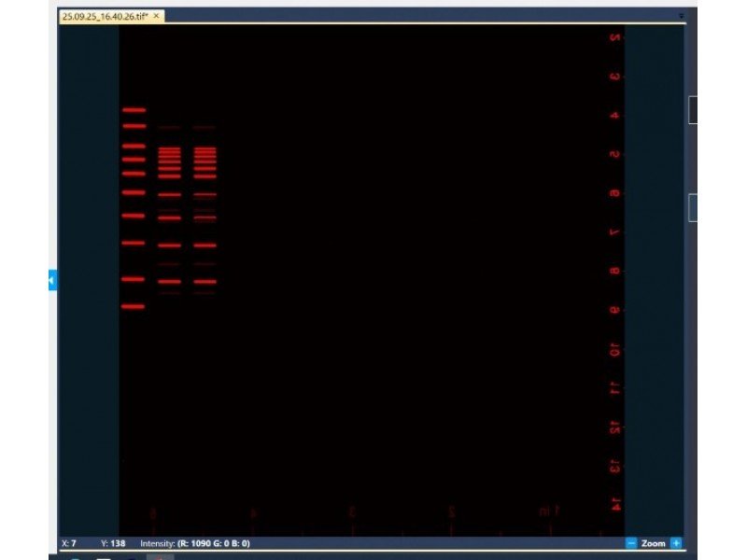This screenshot has height=560, width=747.
Task: Click the red ruler label 14 at bottom right
Action: (x=614, y=504)
